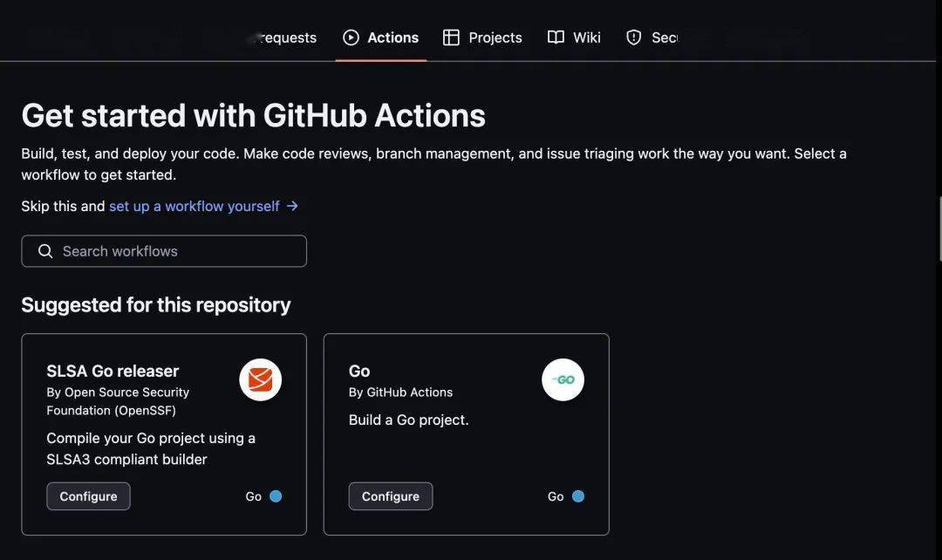Click the arrow next to workflow yourself link

292,206
